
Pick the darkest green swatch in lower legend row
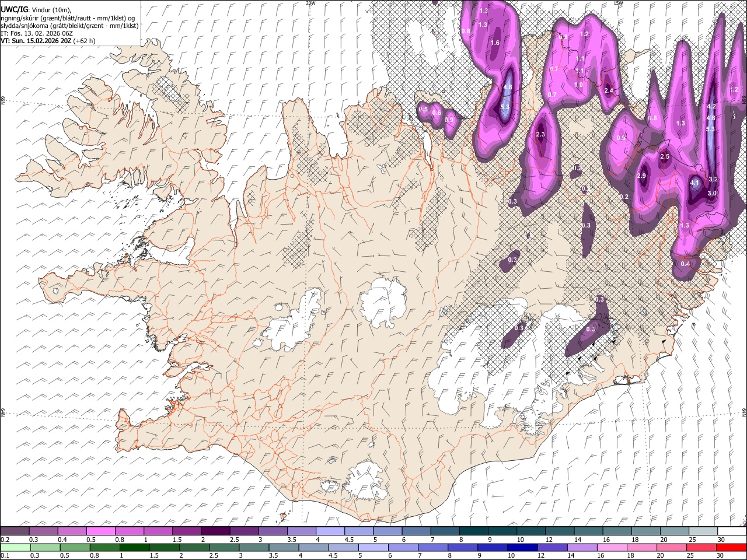(134, 548)
